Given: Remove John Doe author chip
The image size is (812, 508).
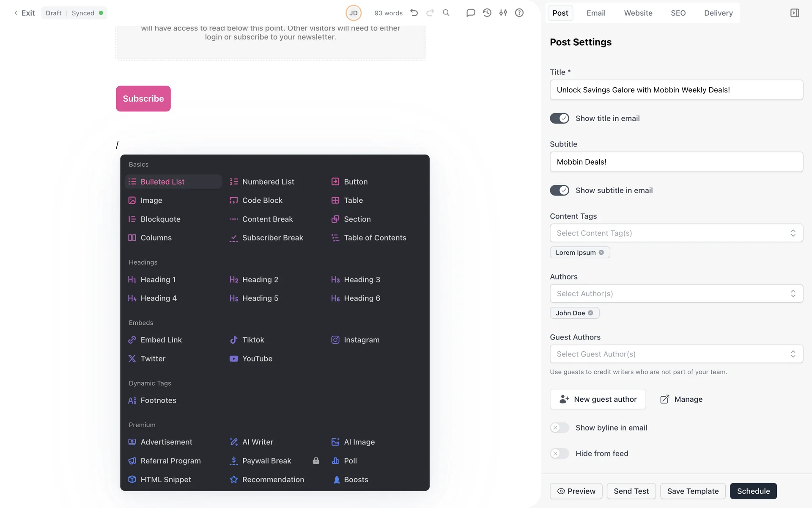Looking at the screenshot, I should (590, 313).
